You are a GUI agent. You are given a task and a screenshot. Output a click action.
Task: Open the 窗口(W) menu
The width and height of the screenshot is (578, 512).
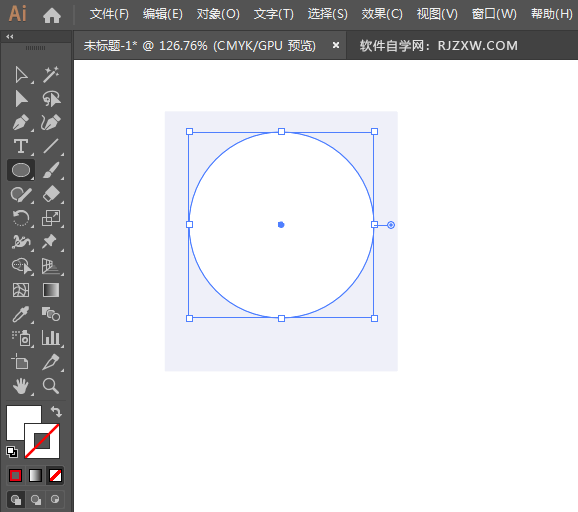494,14
